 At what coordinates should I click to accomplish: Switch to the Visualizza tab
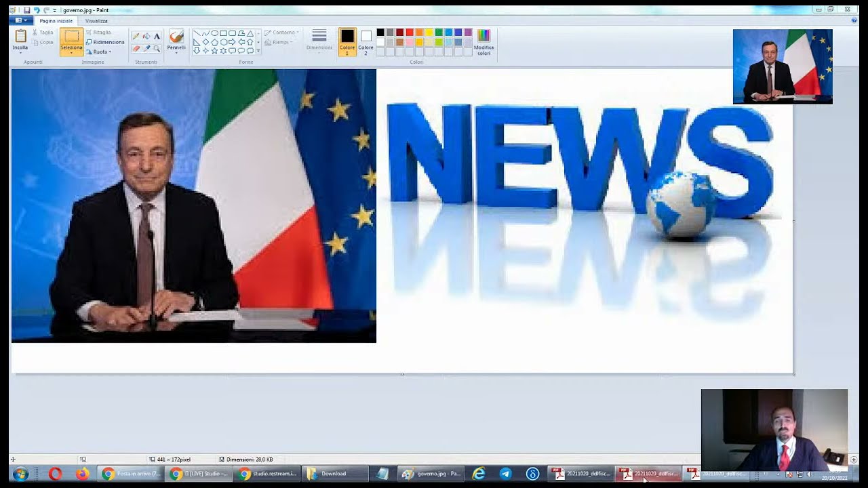(96, 21)
